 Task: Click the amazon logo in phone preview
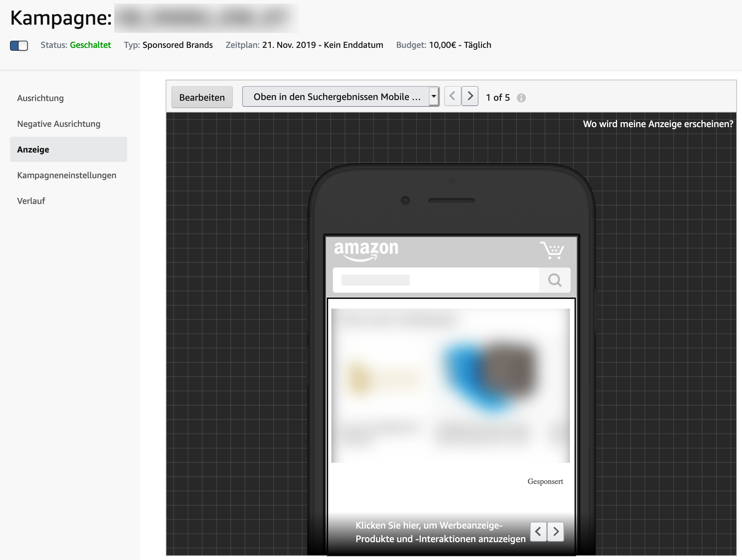[x=366, y=250]
